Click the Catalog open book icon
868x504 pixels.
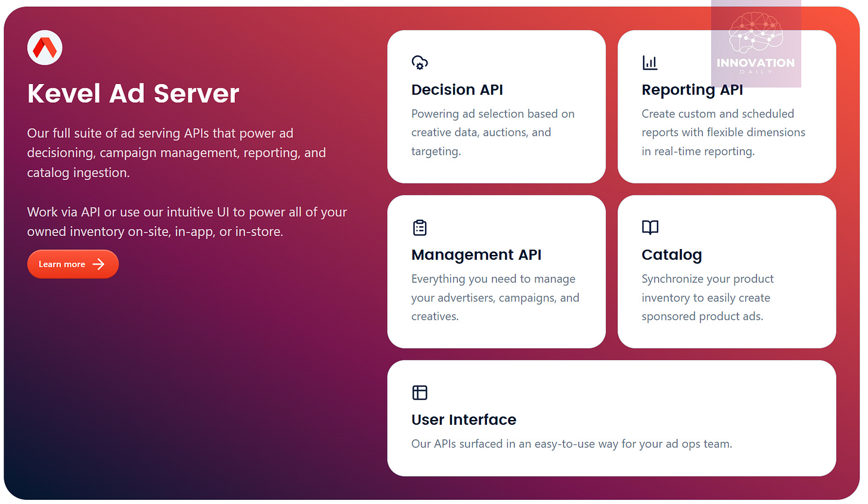[x=650, y=227]
